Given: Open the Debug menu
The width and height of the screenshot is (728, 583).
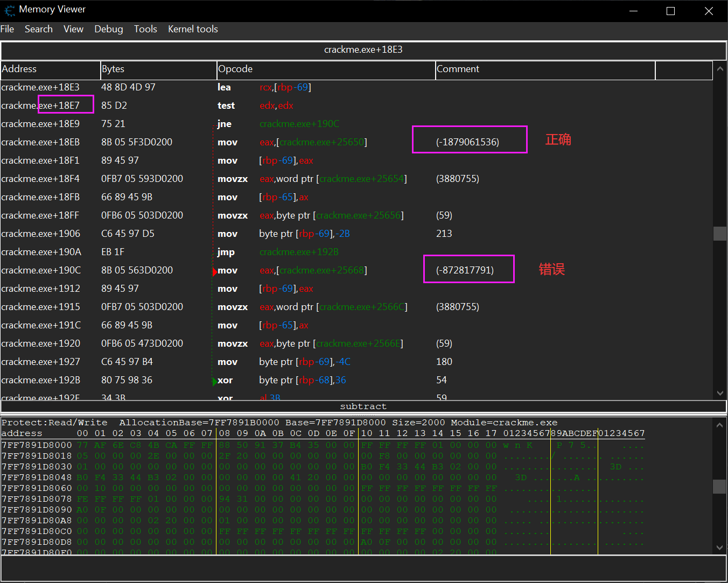Looking at the screenshot, I should click(x=109, y=29).
